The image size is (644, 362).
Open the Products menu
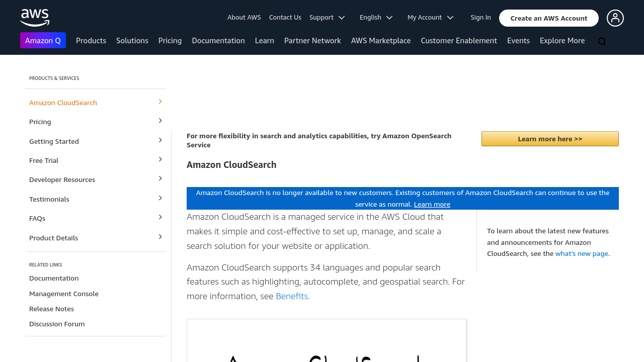[91, 40]
